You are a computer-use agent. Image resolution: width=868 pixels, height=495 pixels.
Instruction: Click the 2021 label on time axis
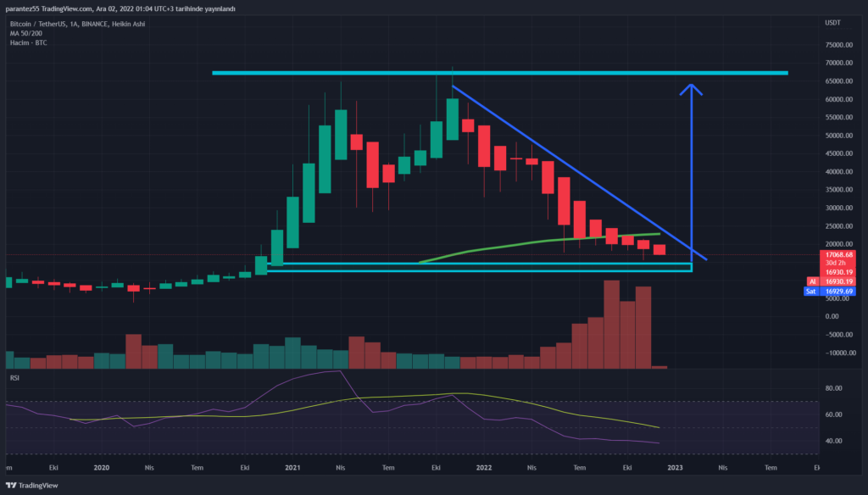(292, 467)
